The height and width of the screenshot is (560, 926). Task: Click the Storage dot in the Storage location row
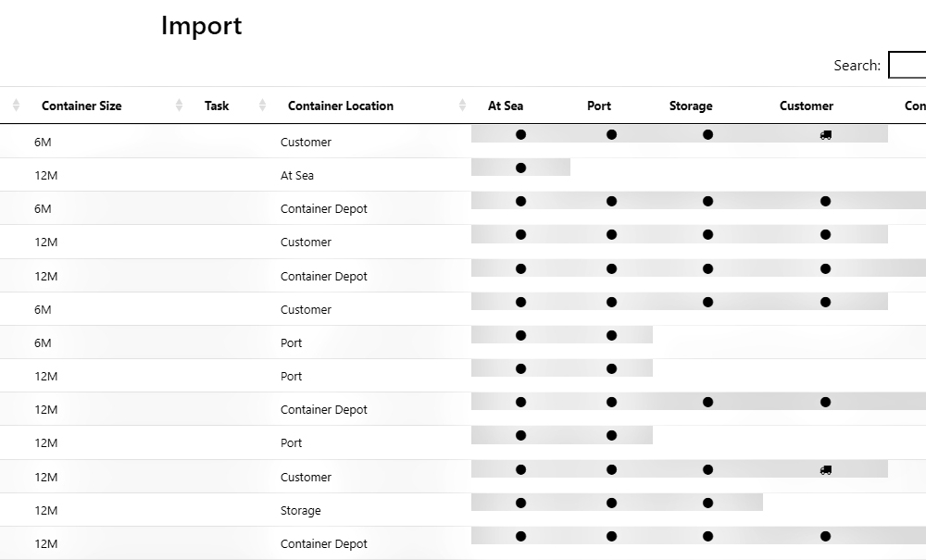(x=707, y=504)
